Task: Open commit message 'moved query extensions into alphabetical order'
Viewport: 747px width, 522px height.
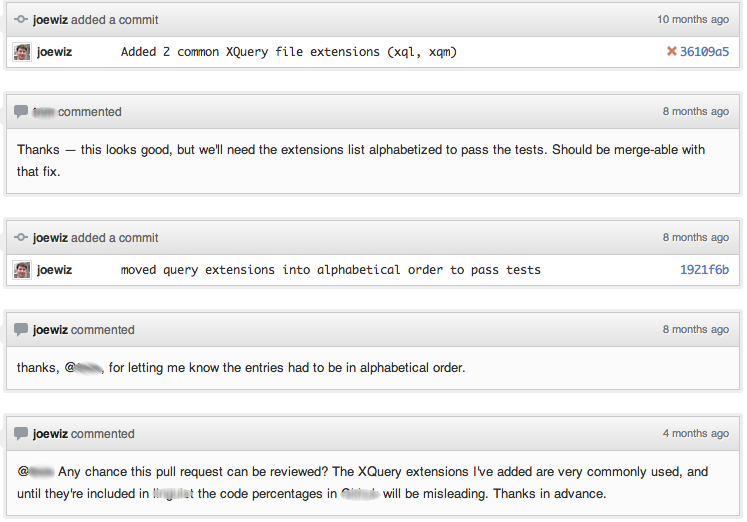Action: tap(331, 270)
